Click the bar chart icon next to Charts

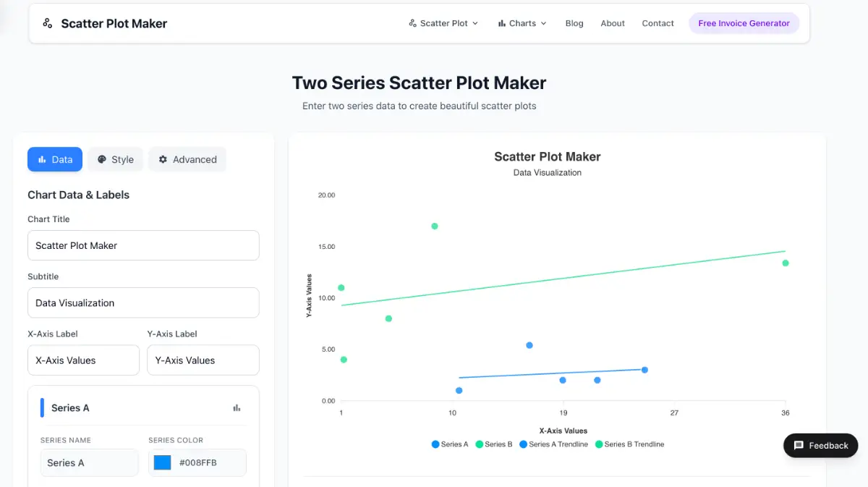coord(502,22)
